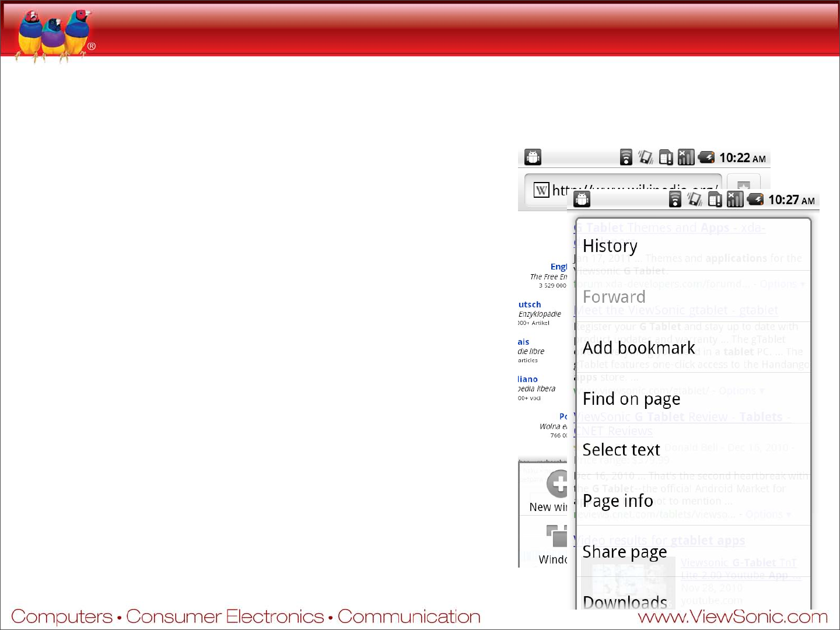The height and width of the screenshot is (630, 840).
Task: Click the www.ViewSonic.com footer text
Action: 733,617
